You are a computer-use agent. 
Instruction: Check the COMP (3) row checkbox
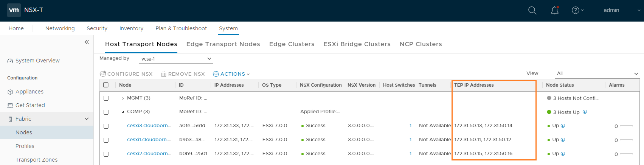[106, 112]
